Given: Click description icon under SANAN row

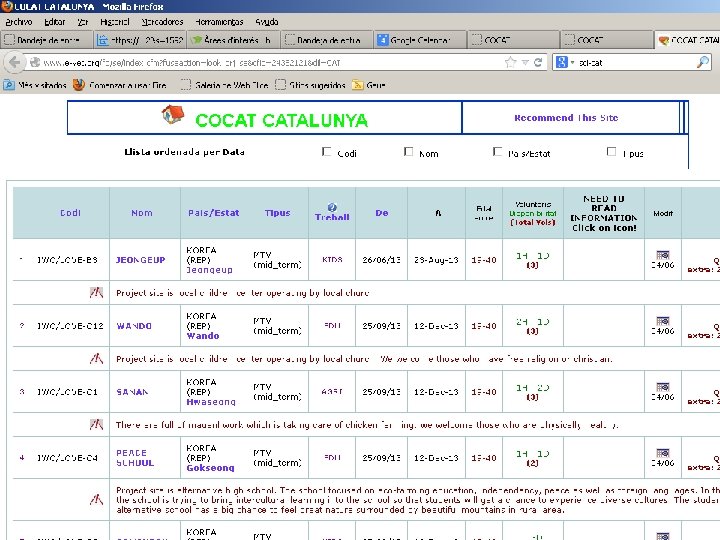Looking at the screenshot, I should [96, 424].
